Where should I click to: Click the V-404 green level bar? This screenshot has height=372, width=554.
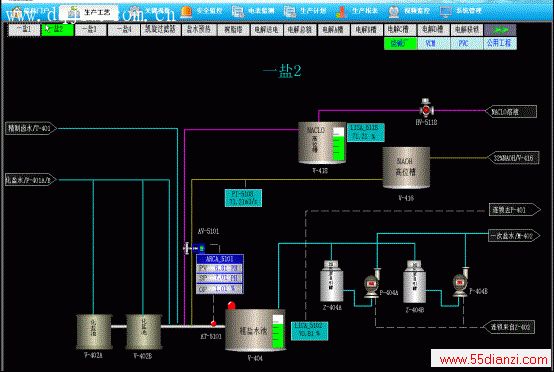(x=278, y=332)
